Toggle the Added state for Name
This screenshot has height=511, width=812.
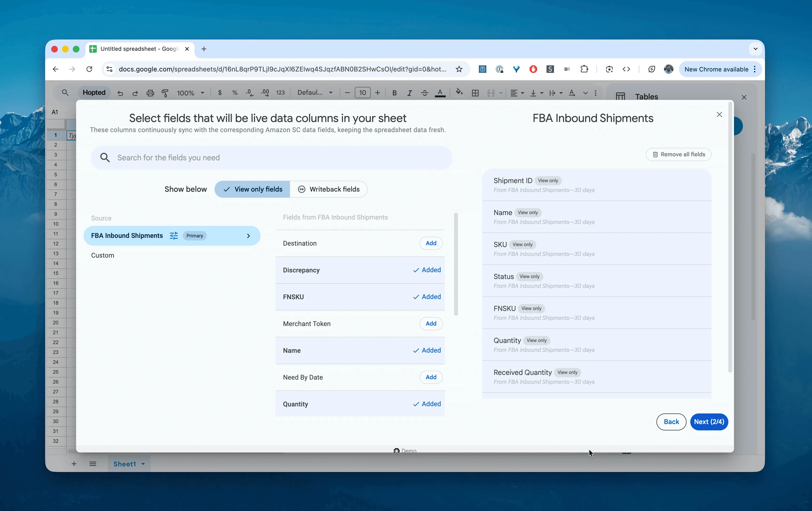click(x=427, y=350)
